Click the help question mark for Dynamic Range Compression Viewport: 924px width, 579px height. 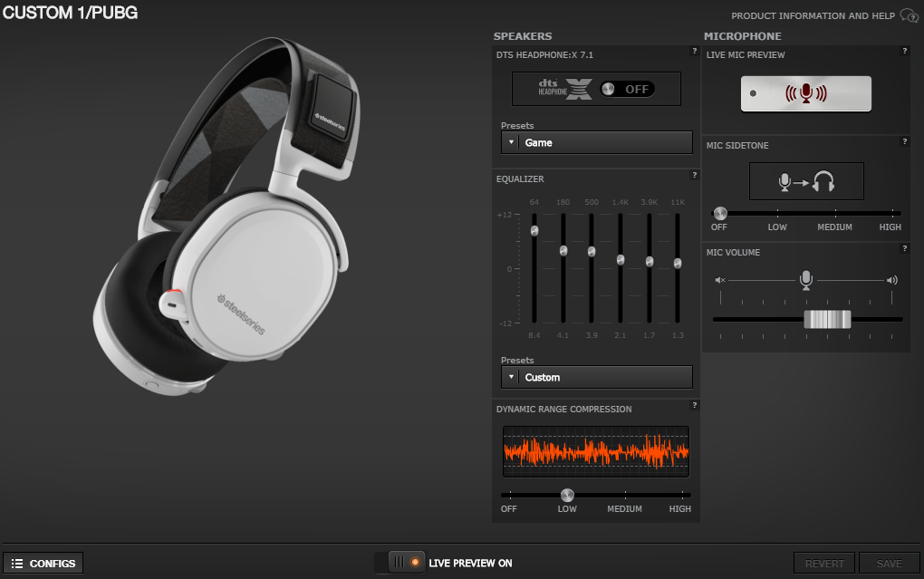point(694,405)
